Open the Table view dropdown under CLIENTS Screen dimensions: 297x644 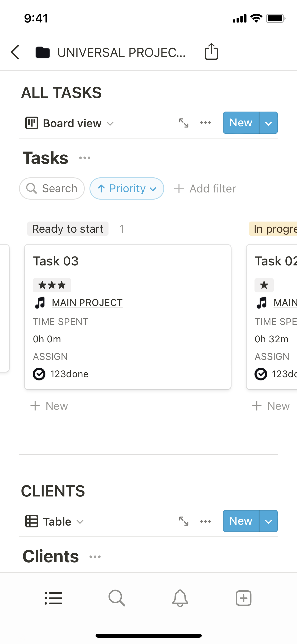point(55,522)
